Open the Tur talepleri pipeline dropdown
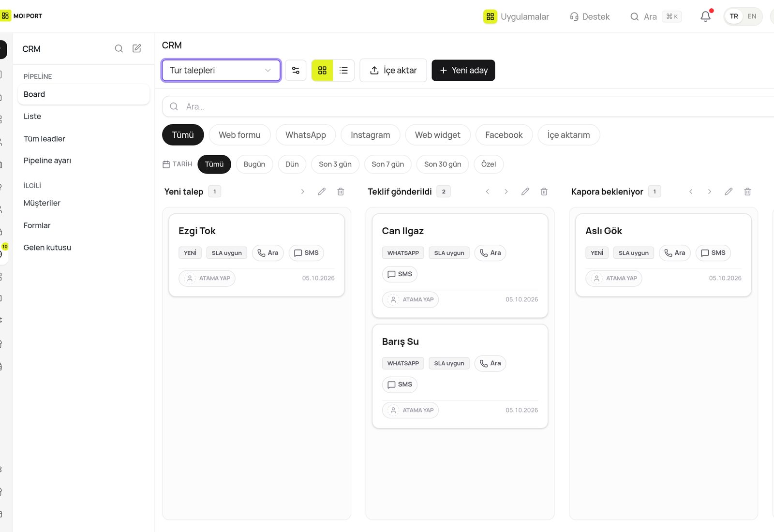 (x=221, y=71)
